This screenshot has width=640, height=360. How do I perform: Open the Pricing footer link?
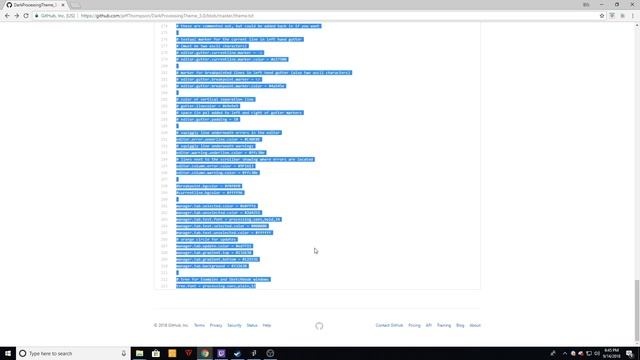coord(414,325)
